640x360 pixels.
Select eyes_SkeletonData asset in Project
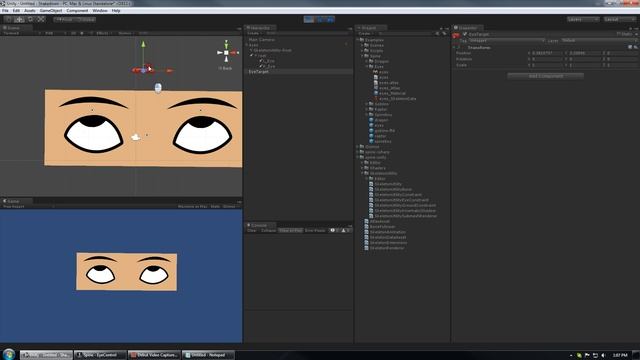pos(397,98)
